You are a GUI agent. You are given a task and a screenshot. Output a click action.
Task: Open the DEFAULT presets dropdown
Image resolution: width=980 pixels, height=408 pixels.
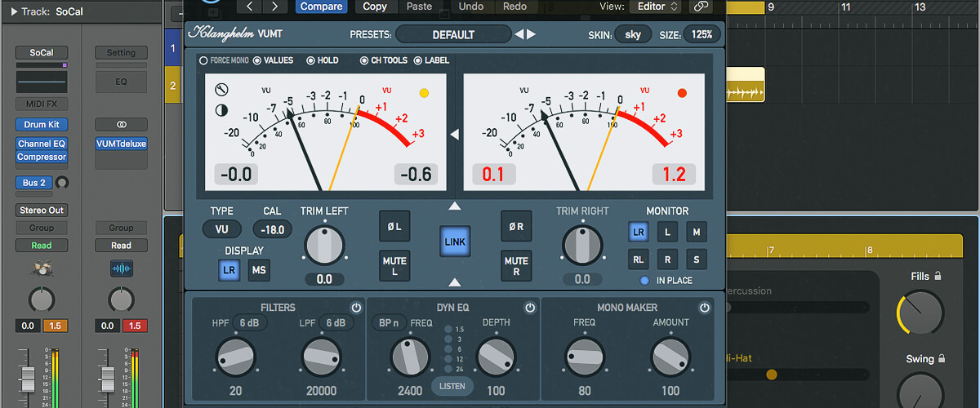453,34
